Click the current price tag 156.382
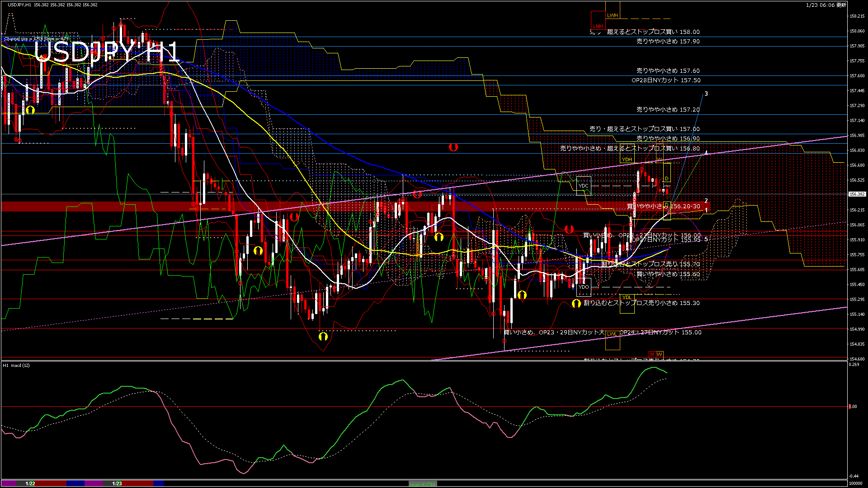Image resolution: width=868 pixels, height=488 pixels. click(857, 194)
